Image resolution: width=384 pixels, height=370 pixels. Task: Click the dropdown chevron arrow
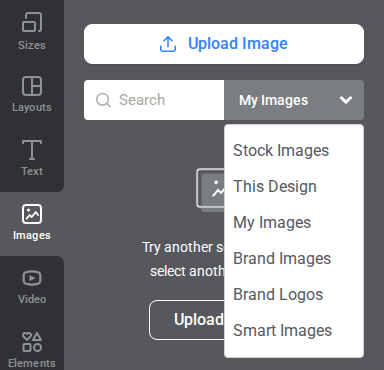click(346, 100)
